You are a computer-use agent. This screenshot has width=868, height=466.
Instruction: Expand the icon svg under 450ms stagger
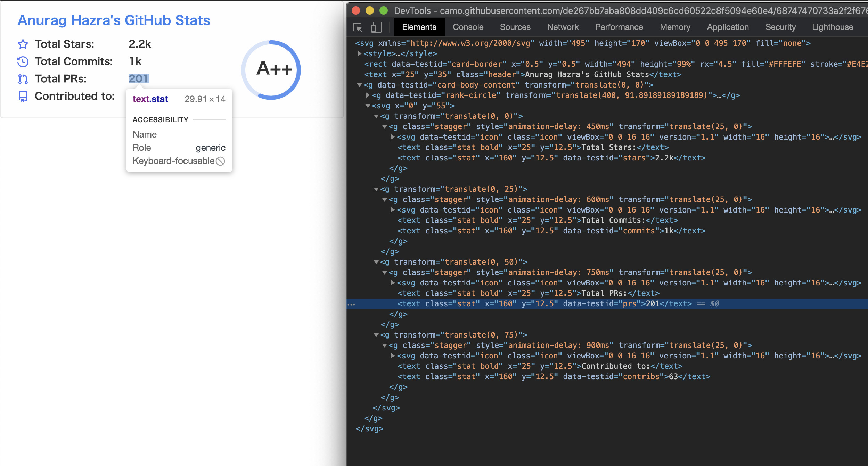[x=393, y=137]
